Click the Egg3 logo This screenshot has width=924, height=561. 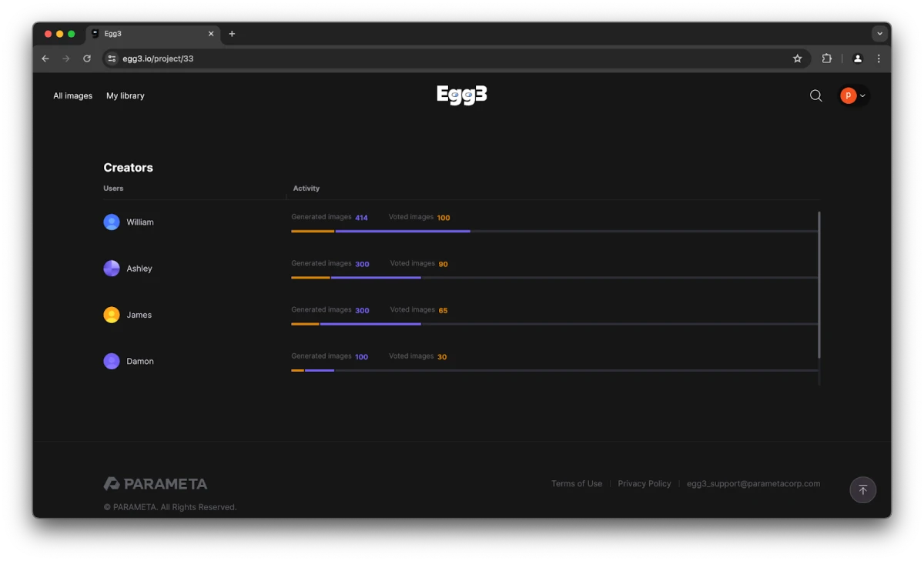point(462,95)
